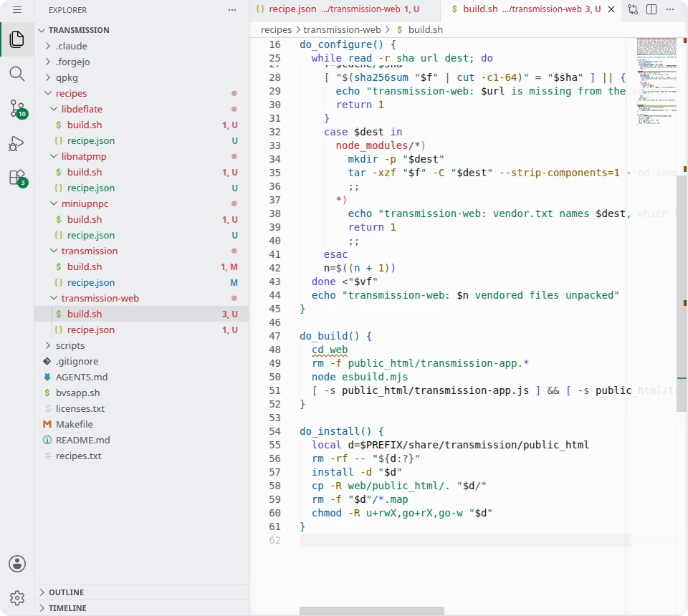This screenshot has height=616, width=688.
Task: Click 'transmission-web' in the breadcrumb
Action: [x=343, y=30]
